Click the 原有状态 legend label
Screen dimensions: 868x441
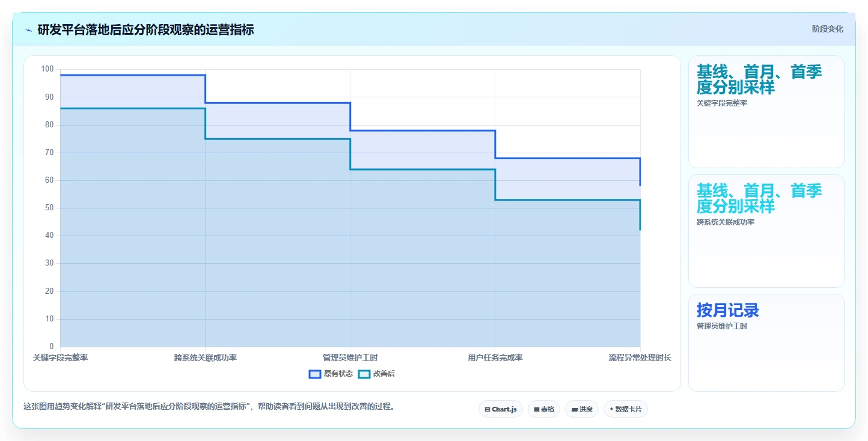(x=338, y=374)
